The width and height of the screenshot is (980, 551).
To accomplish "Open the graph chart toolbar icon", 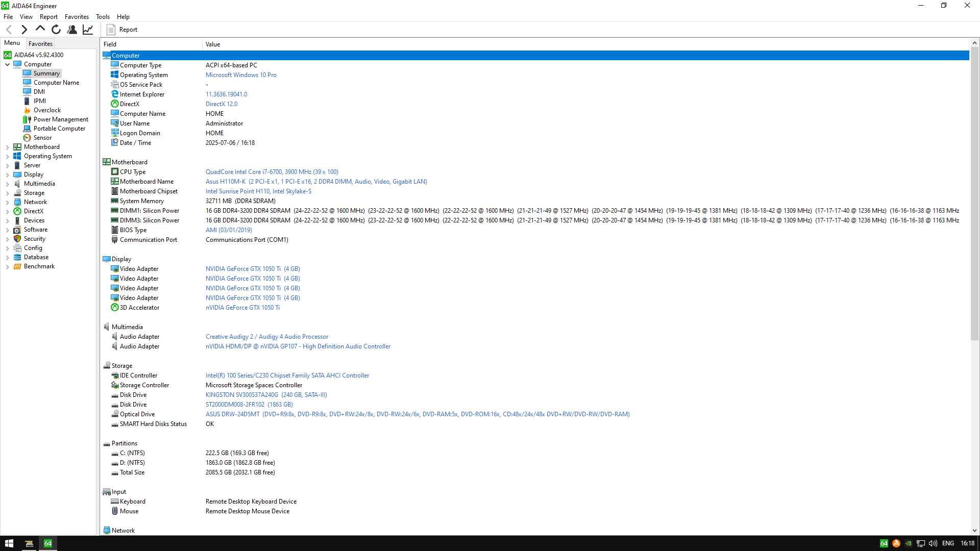I will click(x=88, y=30).
